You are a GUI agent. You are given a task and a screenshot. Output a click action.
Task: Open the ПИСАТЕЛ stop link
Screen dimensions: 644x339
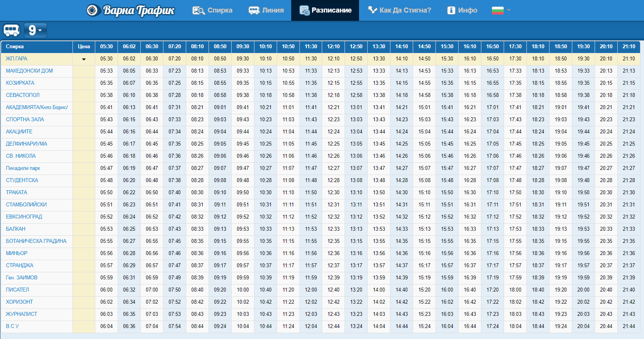coord(17,290)
